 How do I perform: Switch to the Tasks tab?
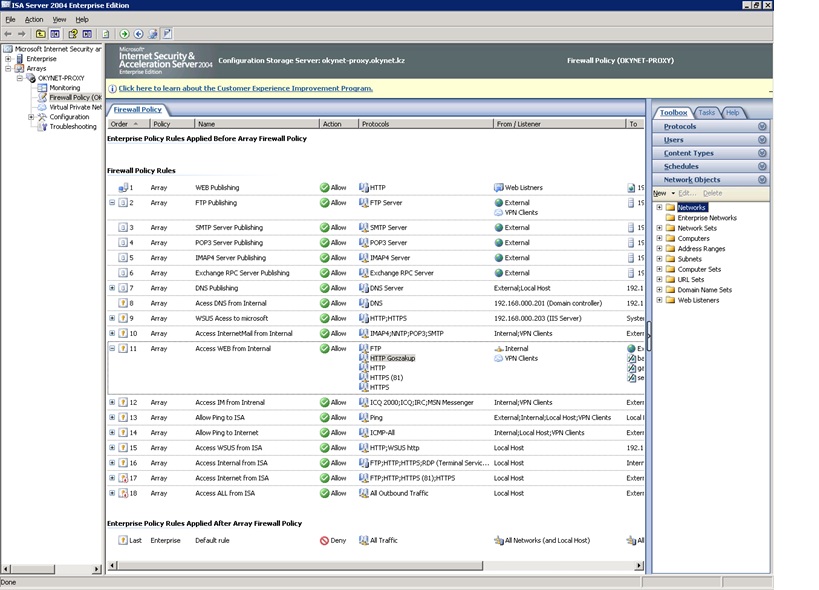click(x=707, y=113)
